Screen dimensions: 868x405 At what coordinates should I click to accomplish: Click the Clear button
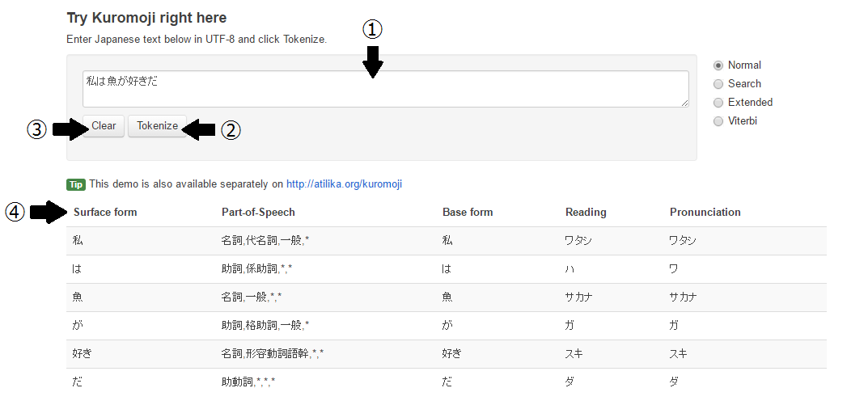click(104, 125)
